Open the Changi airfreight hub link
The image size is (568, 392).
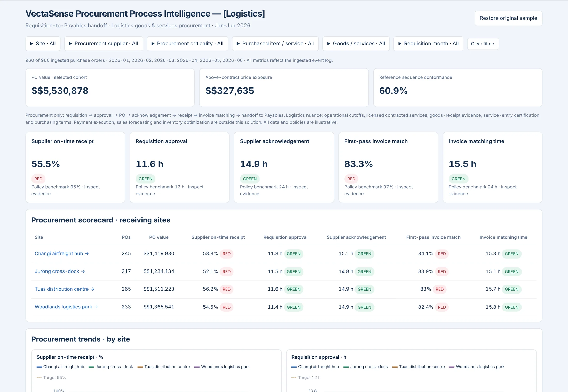[x=62, y=253]
